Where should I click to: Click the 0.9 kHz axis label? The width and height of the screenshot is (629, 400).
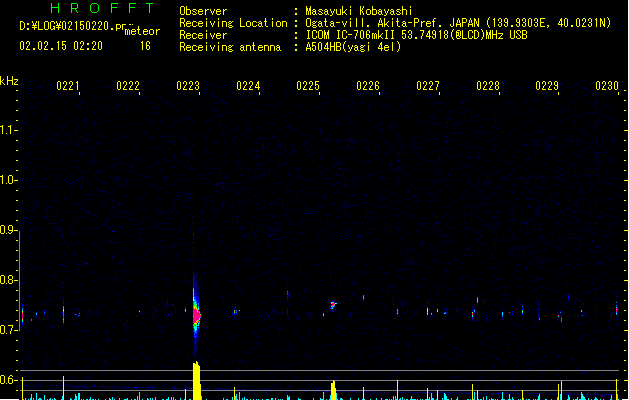pyautogui.click(x=7, y=230)
